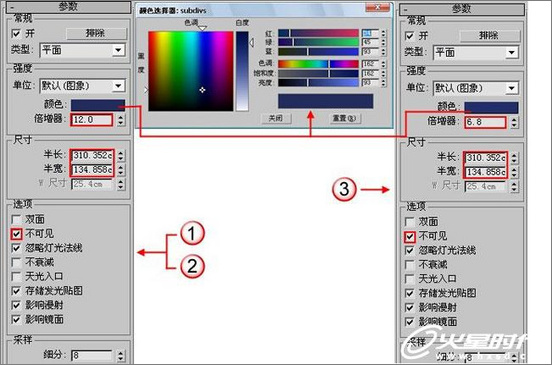The width and height of the screenshot is (552, 365).
Task: Click the 半宽 spinner in left panel
Action: coord(121,170)
